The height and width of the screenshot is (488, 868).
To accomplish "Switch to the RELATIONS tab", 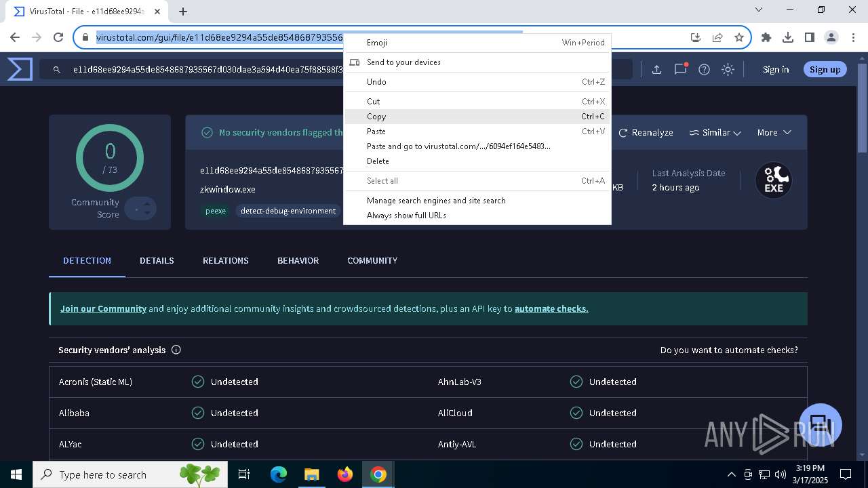I will click(226, 261).
